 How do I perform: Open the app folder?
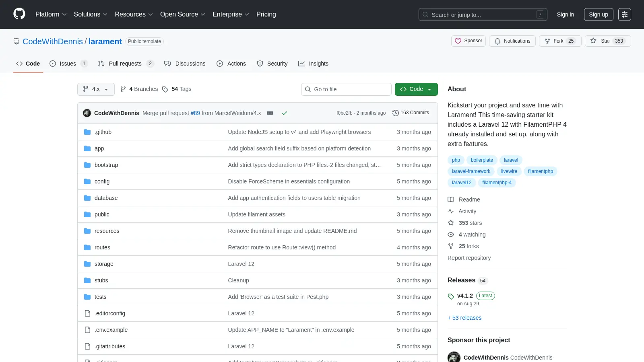[x=99, y=148]
